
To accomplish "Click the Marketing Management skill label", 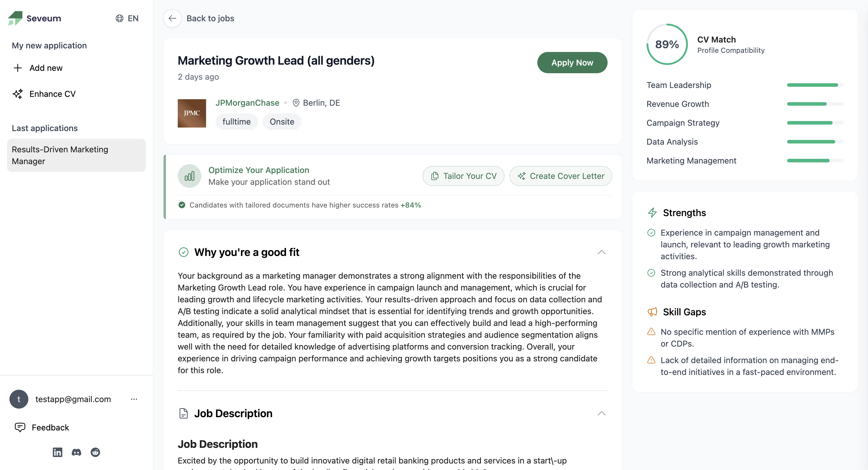I will tap(691, 161).
